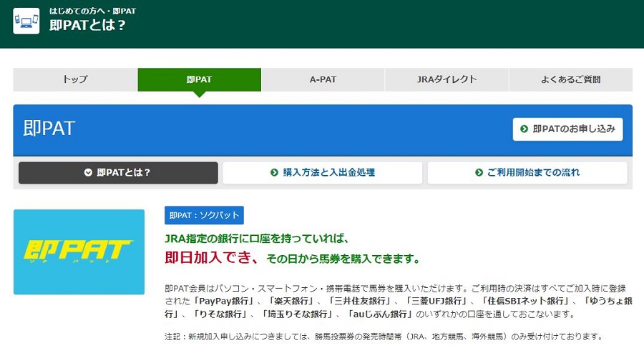
Task: Click the 即PATのお申し込み button
Action: [x=567, y=129]
